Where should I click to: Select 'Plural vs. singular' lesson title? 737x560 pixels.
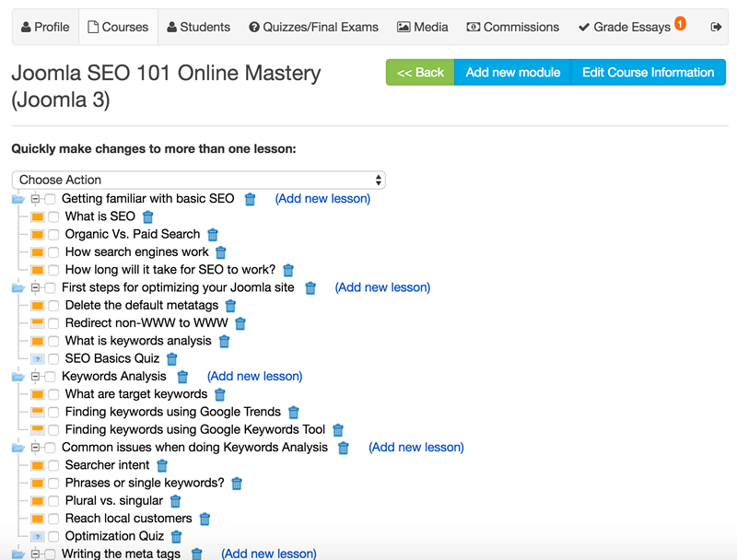[x=114, y=501]
